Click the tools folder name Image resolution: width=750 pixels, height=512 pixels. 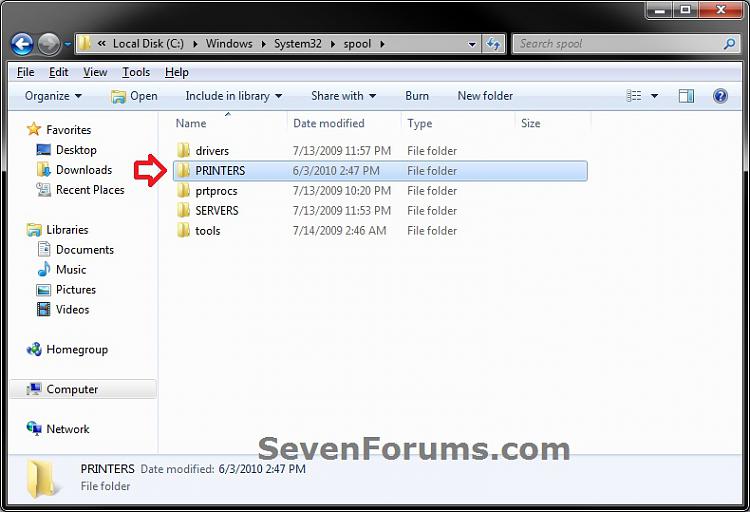[x=208, y=231]
